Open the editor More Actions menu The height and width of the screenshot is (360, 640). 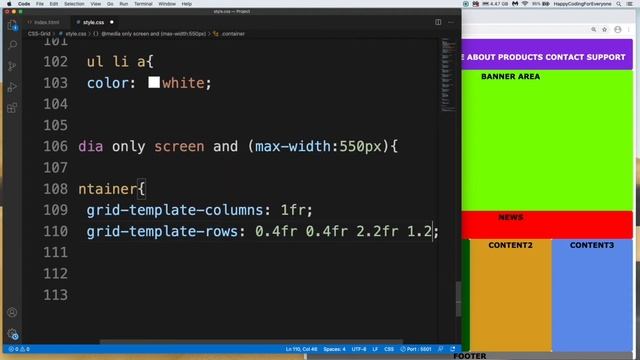(x=451, y=22)
